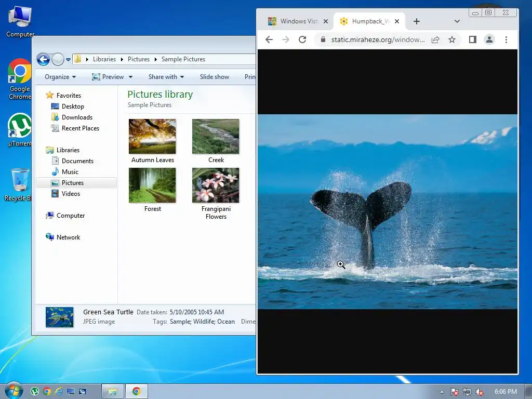This screenshot has height=399, width=532.
Task: Select the Frangipani Flowers thumbnail
Action: pyautogui.click(x=216, y=185)
